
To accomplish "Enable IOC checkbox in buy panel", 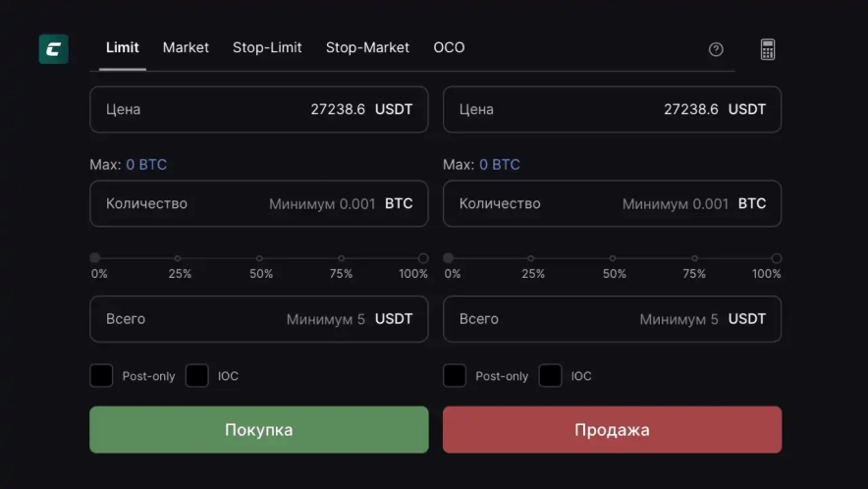I will point(197,375).
